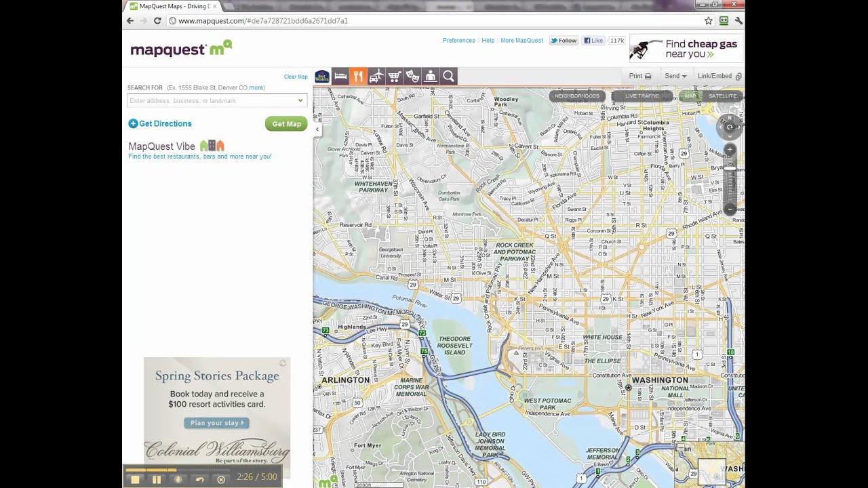Image resolution: width=868 pixels, height=488 pixels.
Task: Toggle recorder microphone button
Action: pyautogui.click(x=178, y=479)
